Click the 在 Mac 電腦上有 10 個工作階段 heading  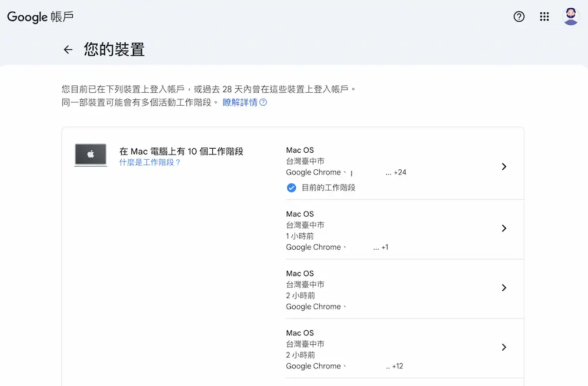(181, 151)
